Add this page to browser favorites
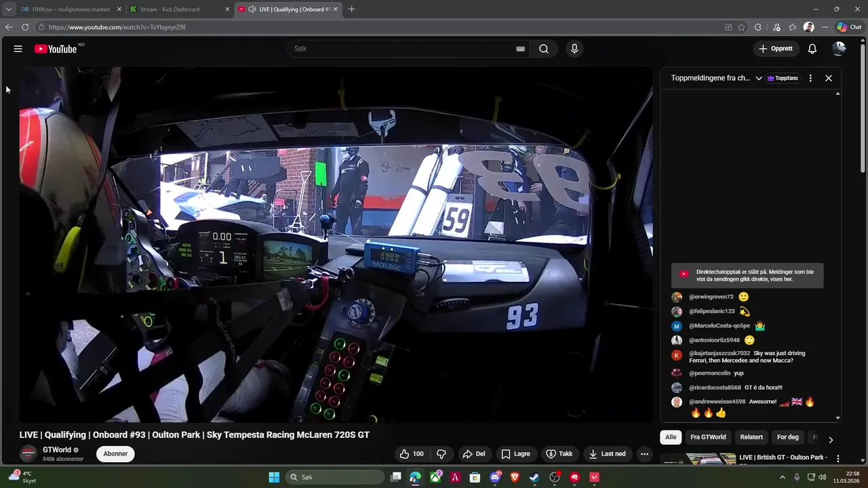 point(742,27)
